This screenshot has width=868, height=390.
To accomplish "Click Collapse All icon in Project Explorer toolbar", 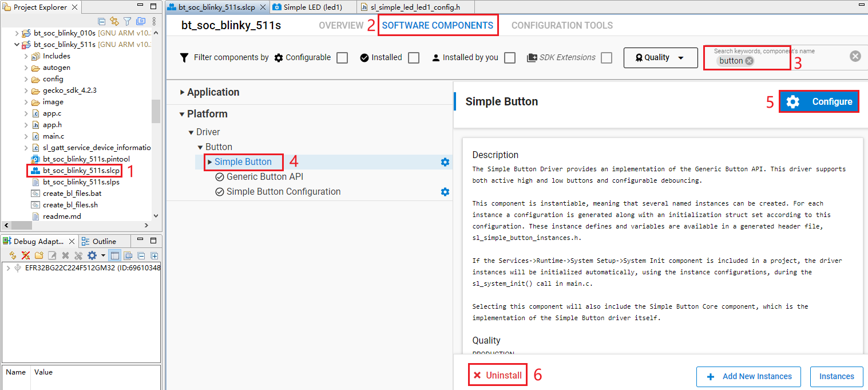I will tap(102, 21).
